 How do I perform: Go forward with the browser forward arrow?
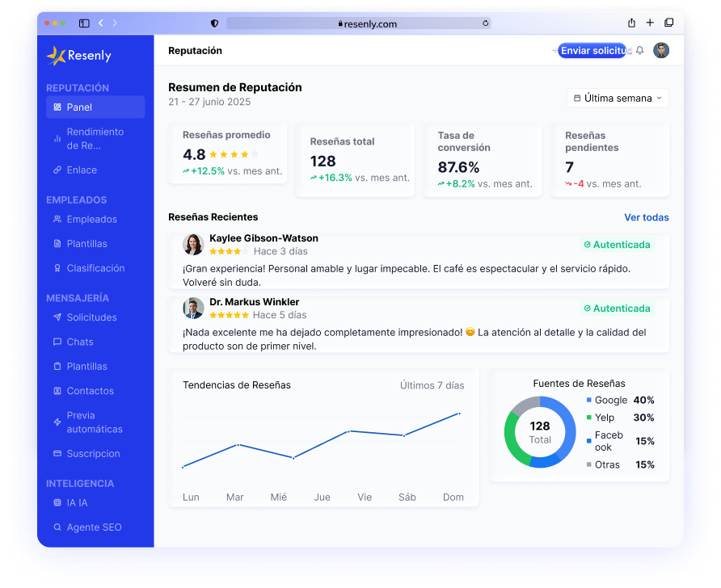pos(115,23)
